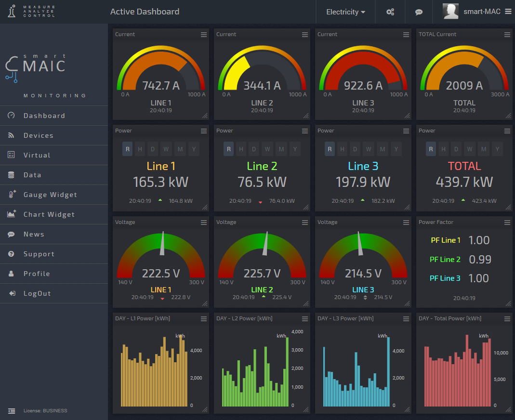Select the D period on TOTAL power
This screenshot has width=515, height=420.
click(456, 149)
